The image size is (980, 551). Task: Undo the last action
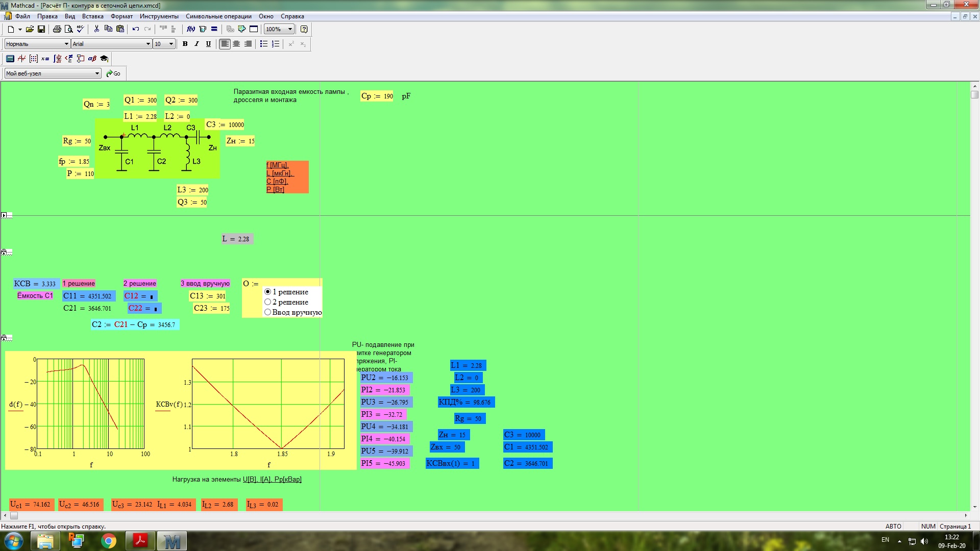coord(136,29)
